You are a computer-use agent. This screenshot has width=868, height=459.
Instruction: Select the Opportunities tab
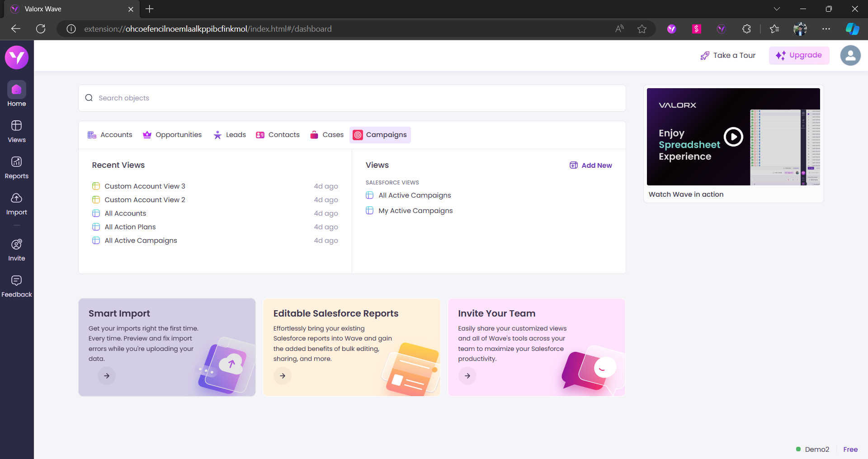point(172,135)
